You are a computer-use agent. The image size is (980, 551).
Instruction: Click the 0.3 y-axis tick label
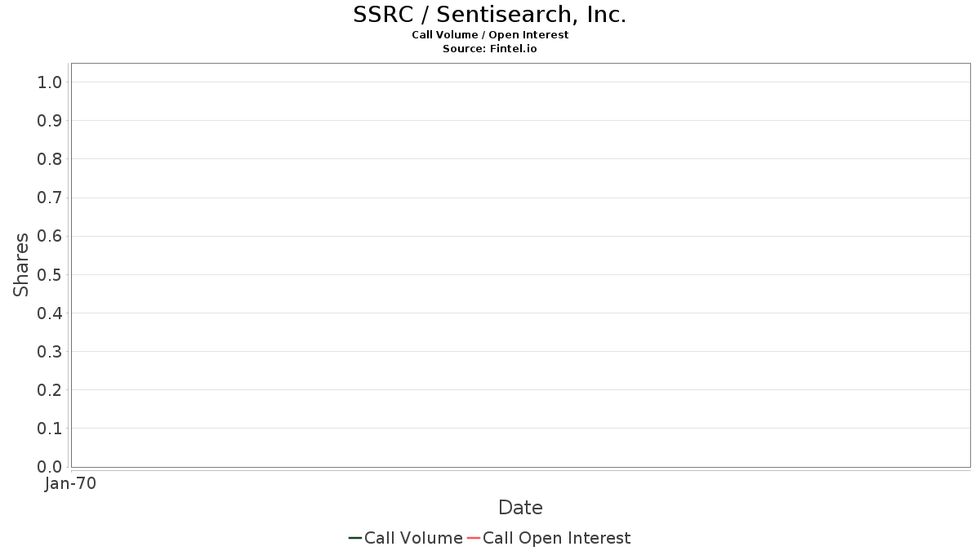[50, 352]
